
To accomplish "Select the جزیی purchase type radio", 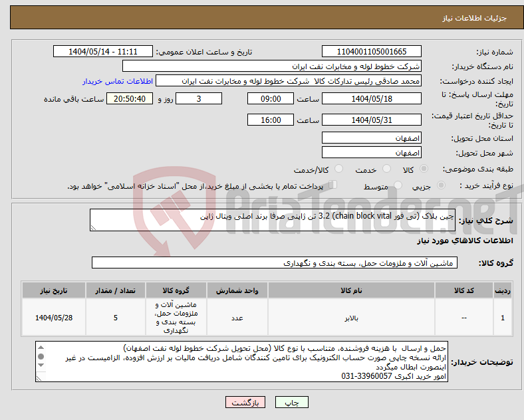I will (441, 185).
